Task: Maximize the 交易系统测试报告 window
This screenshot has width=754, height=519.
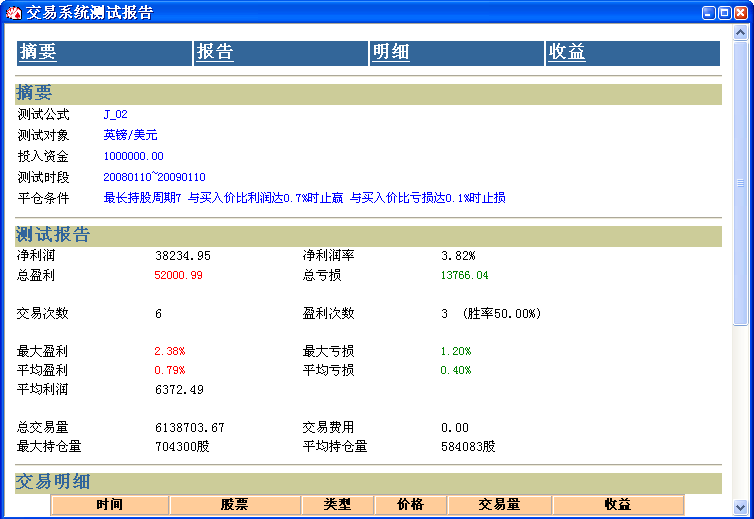Action: point(725,13)
